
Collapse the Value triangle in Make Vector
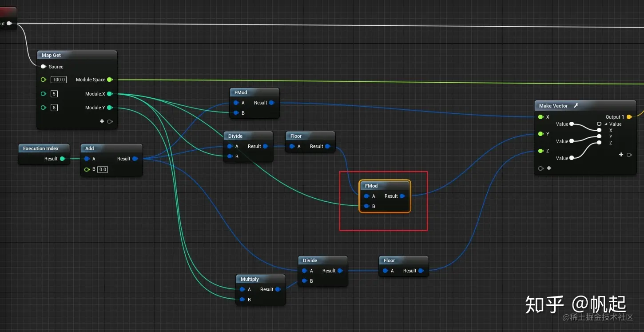click(x=606, y=124)
